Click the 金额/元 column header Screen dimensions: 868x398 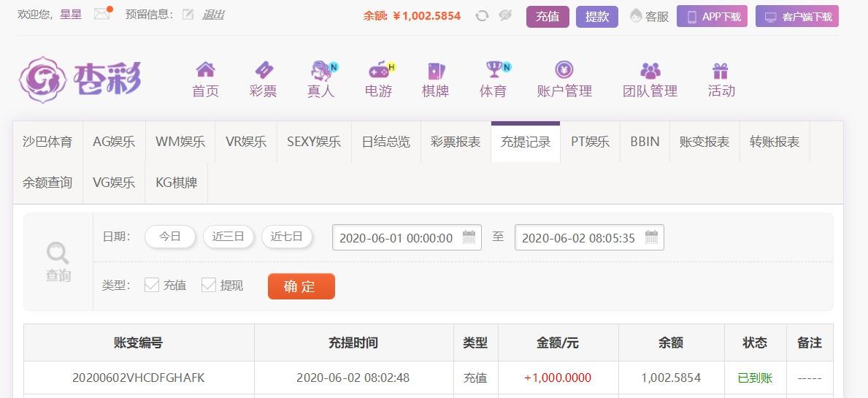[558, 342]
